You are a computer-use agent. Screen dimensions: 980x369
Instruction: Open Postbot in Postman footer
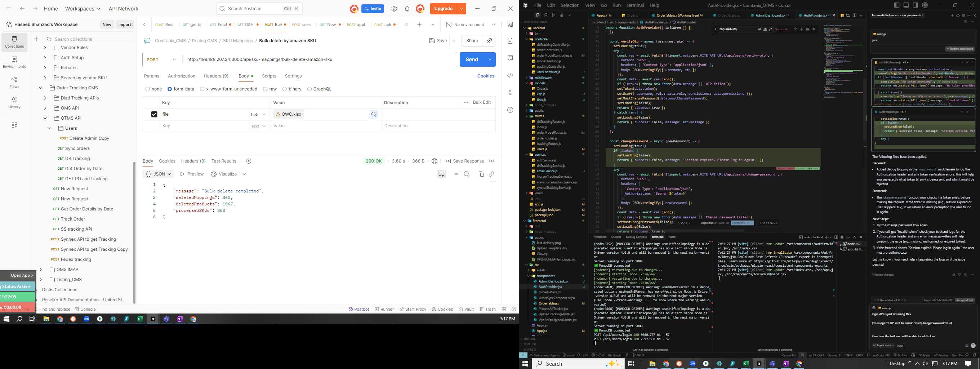click(359, 309)
